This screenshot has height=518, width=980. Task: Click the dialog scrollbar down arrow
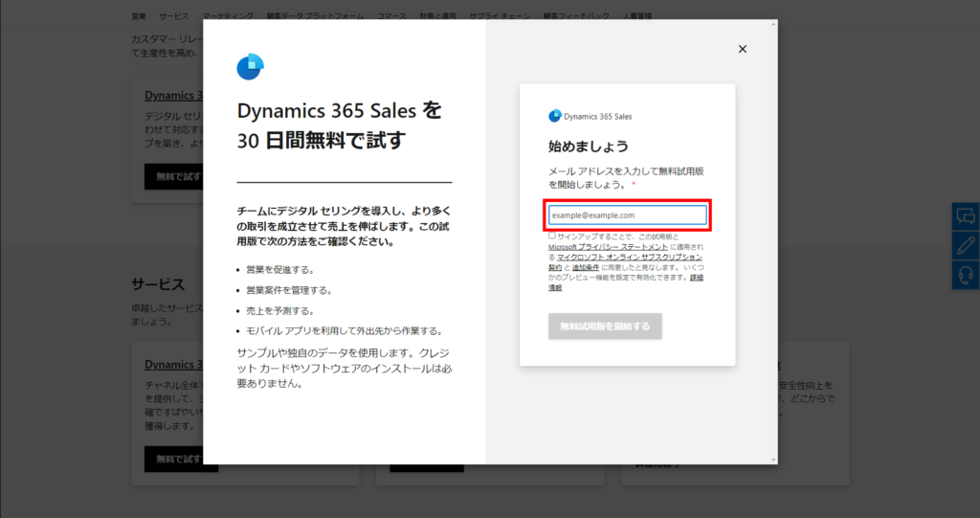[x=773, y=460]
